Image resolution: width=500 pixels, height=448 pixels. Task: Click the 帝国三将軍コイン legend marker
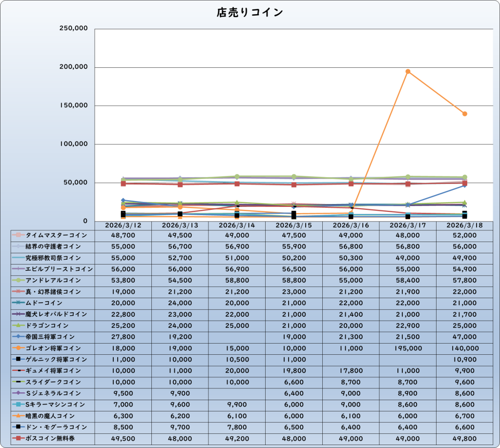18,337
